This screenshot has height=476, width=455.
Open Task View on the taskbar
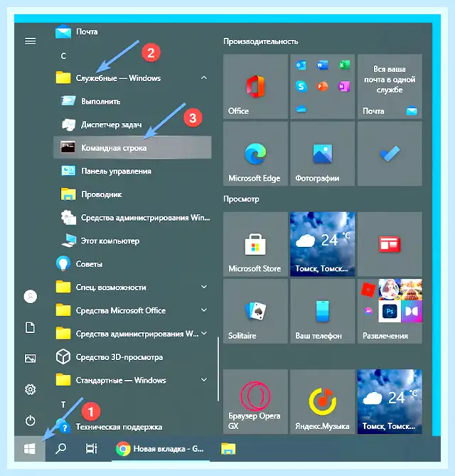(x=91, y=449)
